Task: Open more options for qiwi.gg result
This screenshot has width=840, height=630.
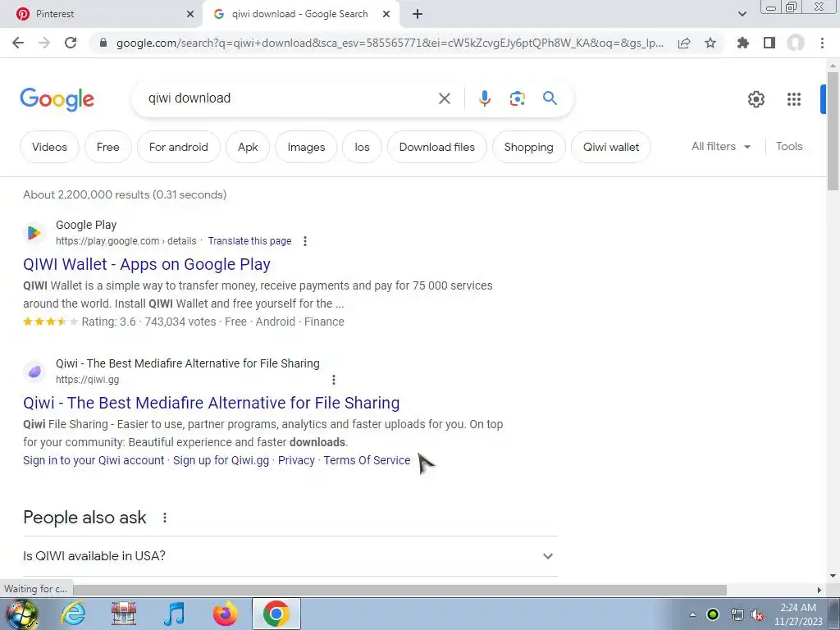Action: tap(333, 380)
